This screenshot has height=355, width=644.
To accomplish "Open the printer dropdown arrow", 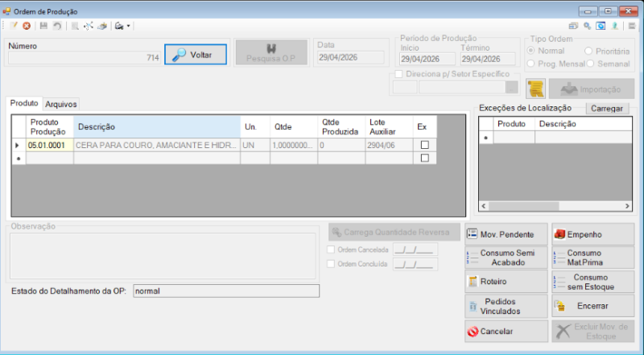I will (128, 26).
